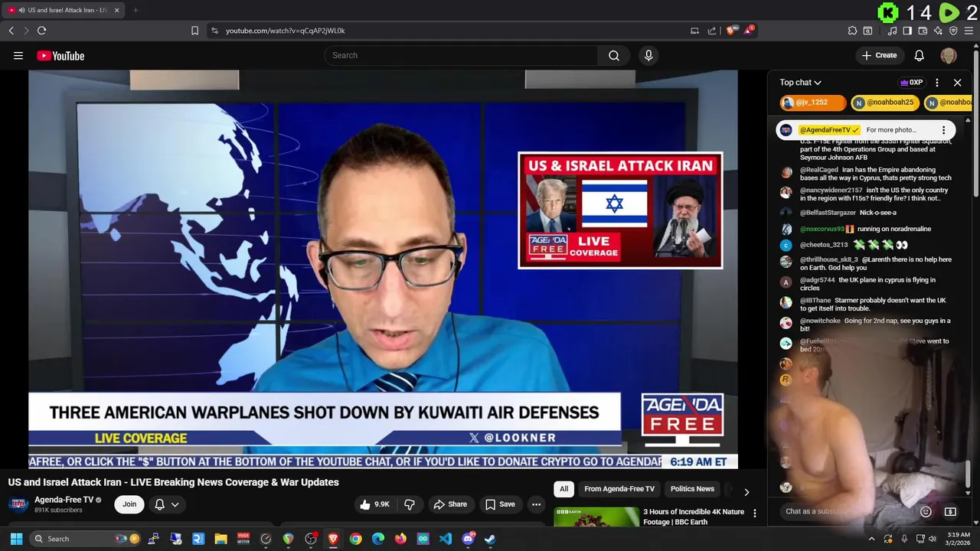Open Brave Rewards triangle icon
The width and height of the screenshot is (980, 551).
pos(749,31)
